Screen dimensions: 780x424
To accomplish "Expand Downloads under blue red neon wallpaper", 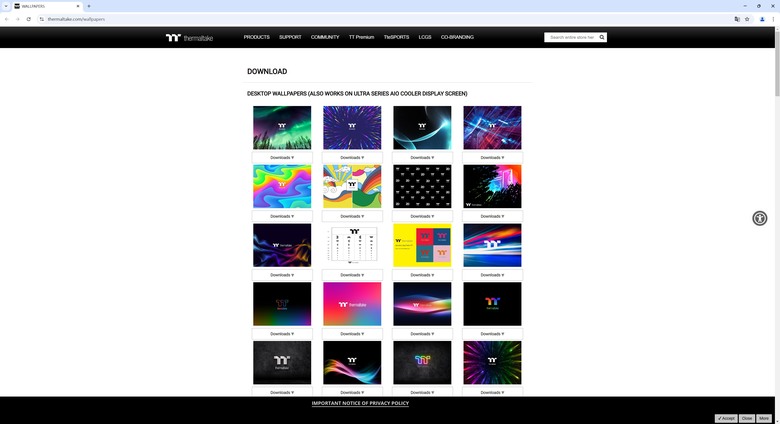I will [492, 157].
